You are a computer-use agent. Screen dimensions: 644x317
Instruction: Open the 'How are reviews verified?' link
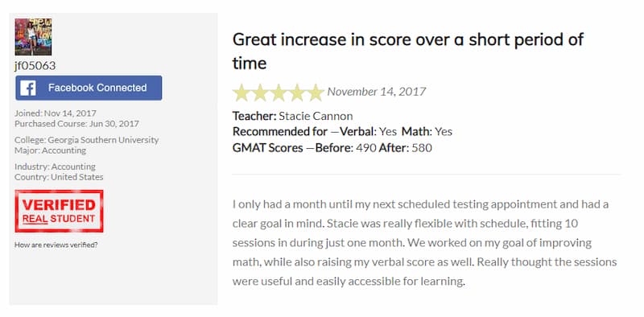pyautogui.click(x=56, y=245)
